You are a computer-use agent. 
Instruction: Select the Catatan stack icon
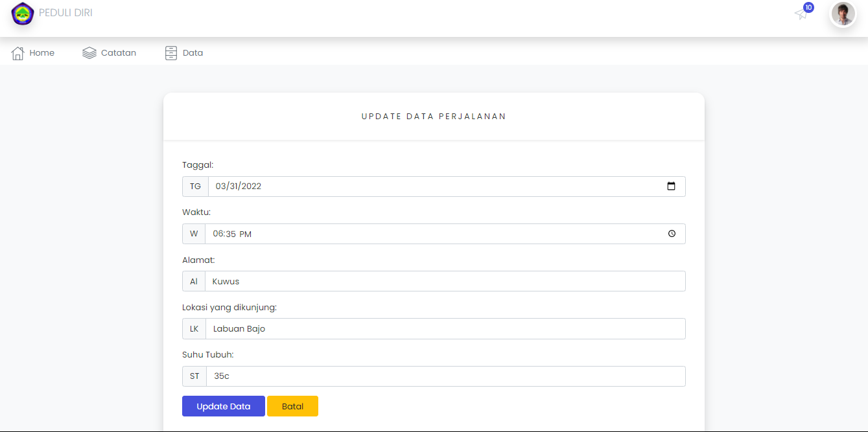point(88,52)
